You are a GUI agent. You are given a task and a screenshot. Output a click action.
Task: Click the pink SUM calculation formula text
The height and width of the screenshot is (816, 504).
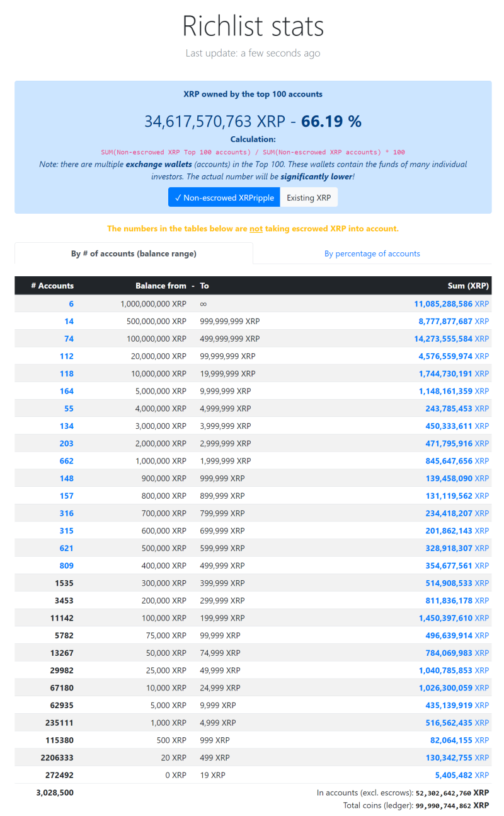pos(253,152)
